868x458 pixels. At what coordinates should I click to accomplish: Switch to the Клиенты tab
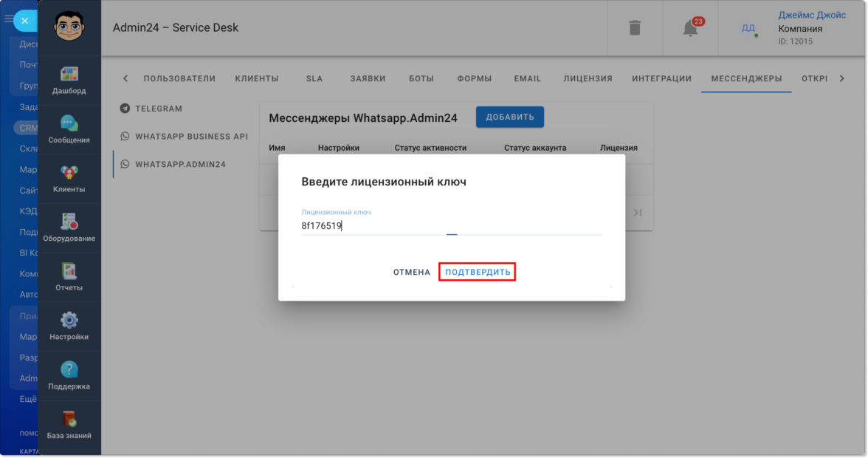(257, 78)
